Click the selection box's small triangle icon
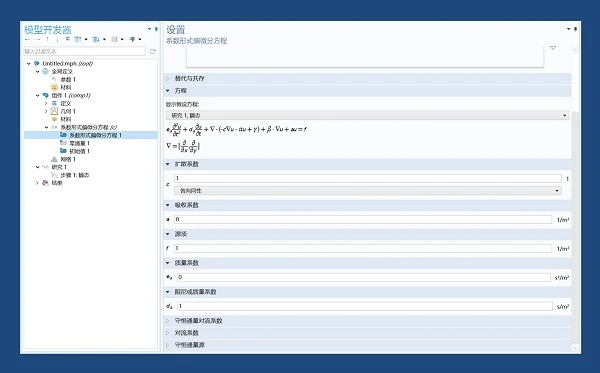The height and width of the screenshot is (373, 600). [x=553, y=48]
